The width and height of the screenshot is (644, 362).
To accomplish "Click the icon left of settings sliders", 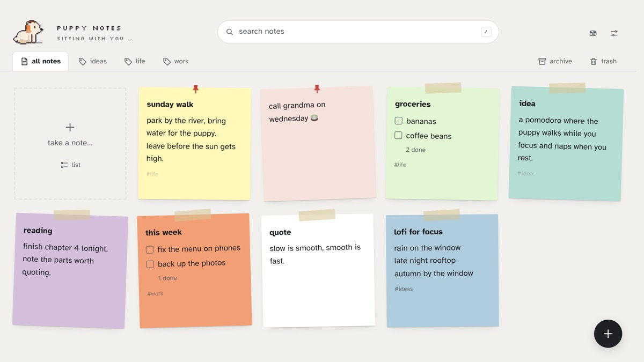I will tap(593, 33).
